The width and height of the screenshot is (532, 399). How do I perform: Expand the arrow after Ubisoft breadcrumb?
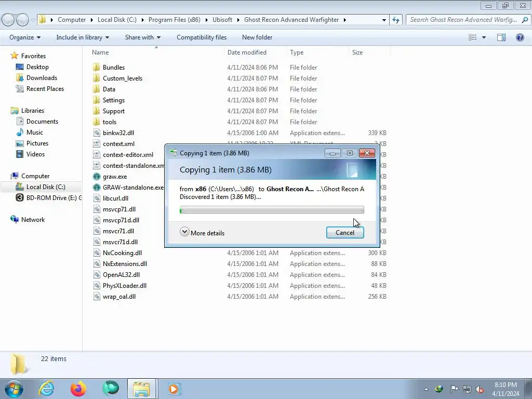(x=238, y=20)
